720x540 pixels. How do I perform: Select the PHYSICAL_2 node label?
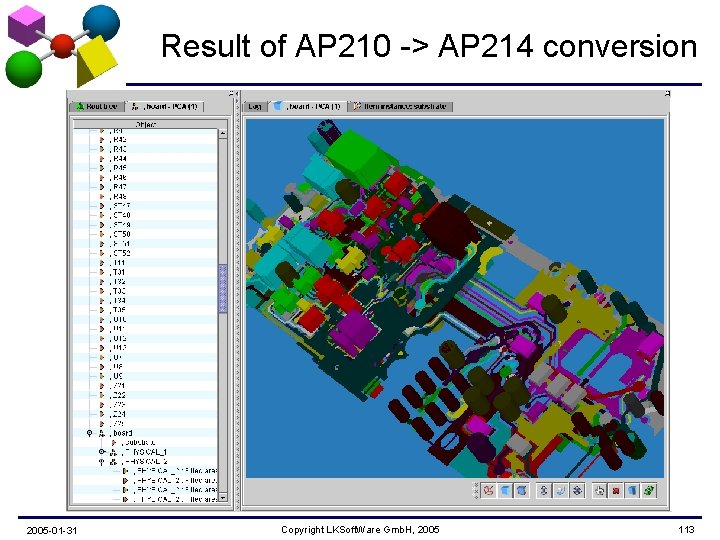(x=145, y=461)
